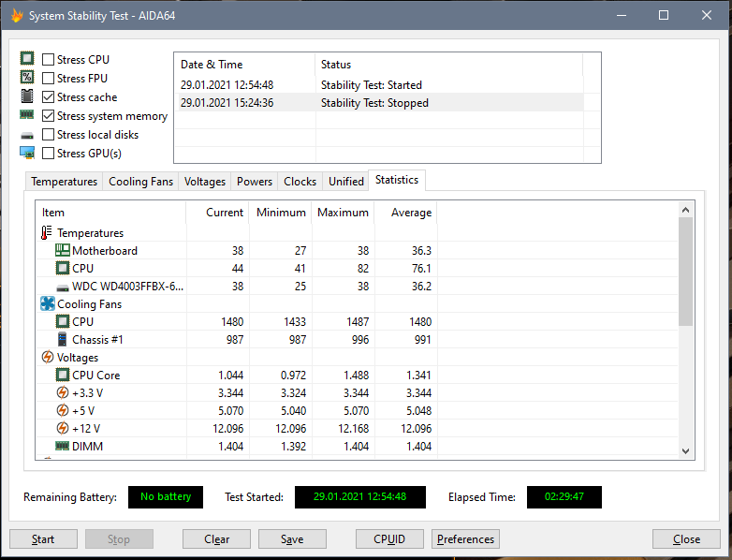
Task: Click the monitor icon beside Stress GPU(s)
Action: pyautogui.click(x=27, y=153)
